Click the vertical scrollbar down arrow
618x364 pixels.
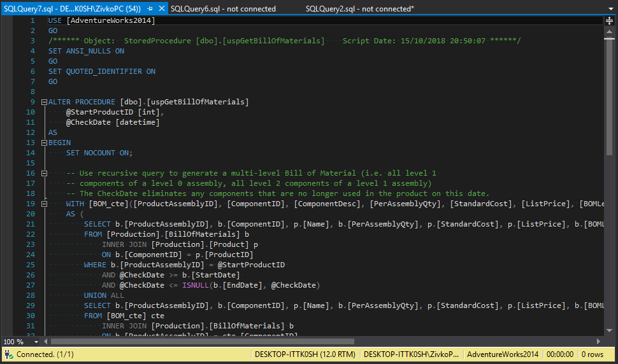609,330
